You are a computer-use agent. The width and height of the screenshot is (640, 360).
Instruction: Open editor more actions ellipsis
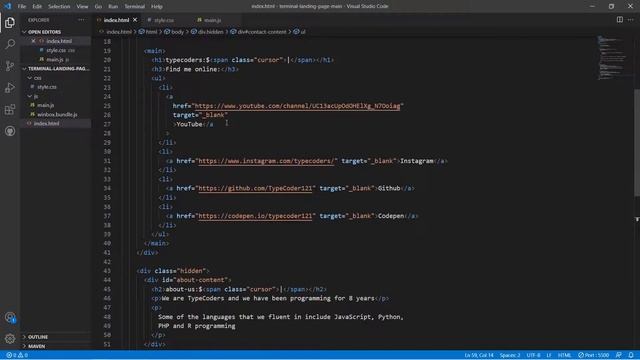[631, 20]
